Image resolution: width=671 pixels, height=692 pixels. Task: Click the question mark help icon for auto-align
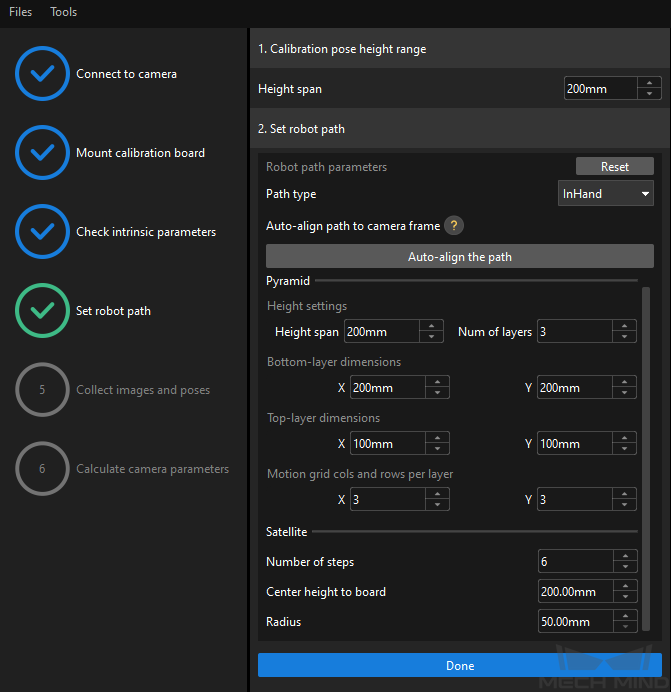click(454, 226)
